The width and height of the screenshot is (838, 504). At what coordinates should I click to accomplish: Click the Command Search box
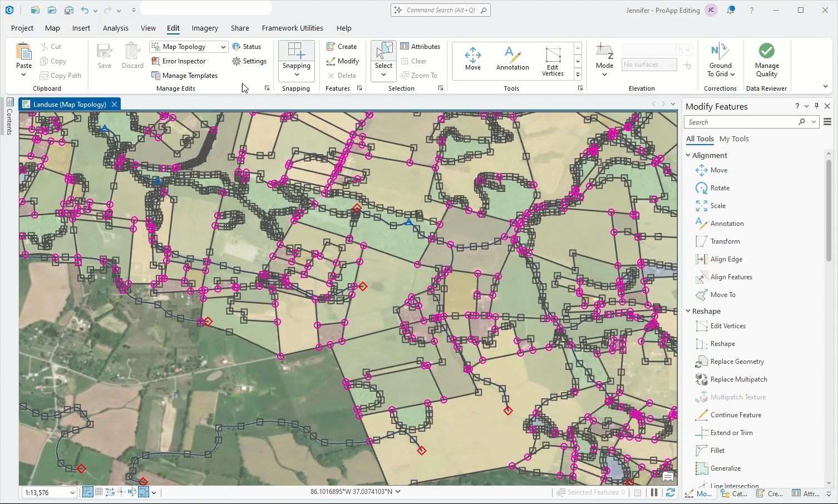(441, 10)
